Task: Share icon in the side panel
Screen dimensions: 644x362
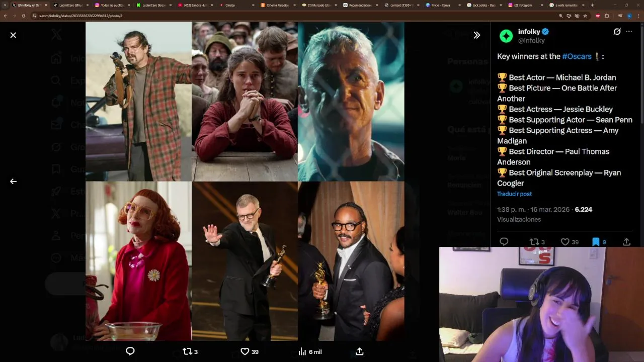Action: coord(626,242)
